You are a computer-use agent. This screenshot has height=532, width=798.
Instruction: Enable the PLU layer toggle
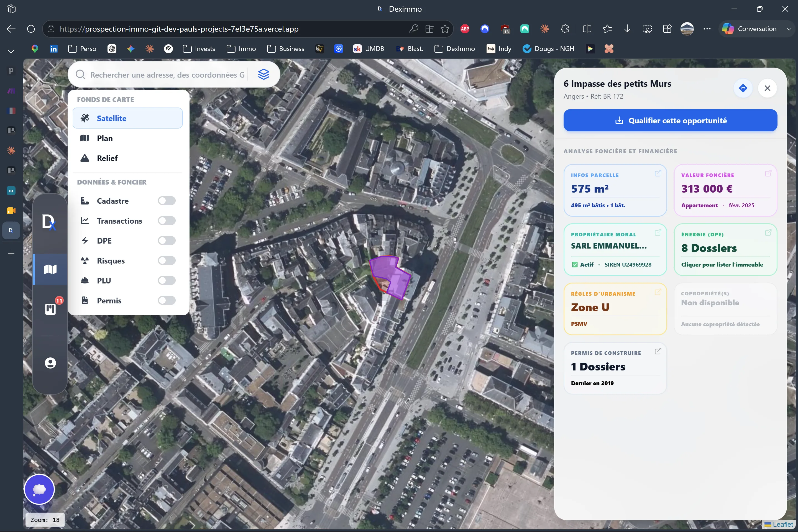pos(167,281)
